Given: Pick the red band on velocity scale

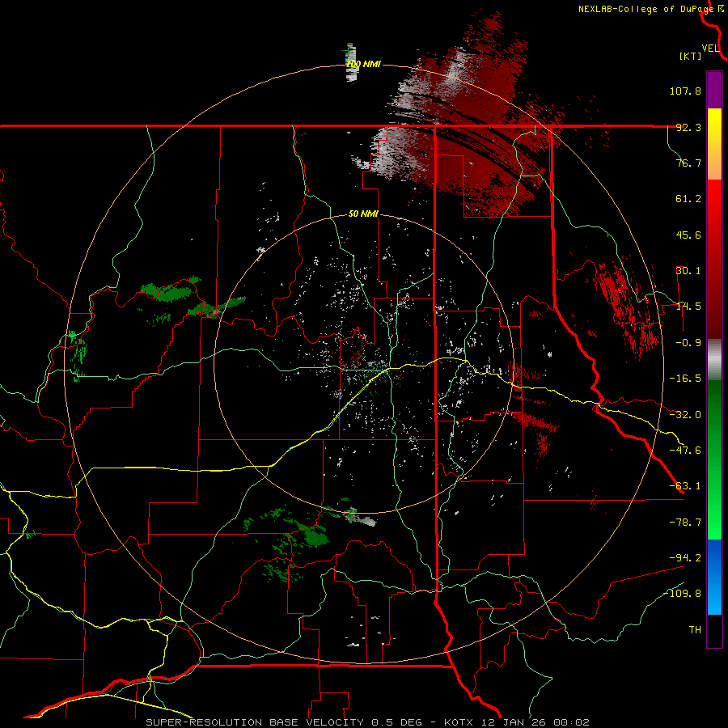Looking at the screenshot, I should [x=714, y=259].
